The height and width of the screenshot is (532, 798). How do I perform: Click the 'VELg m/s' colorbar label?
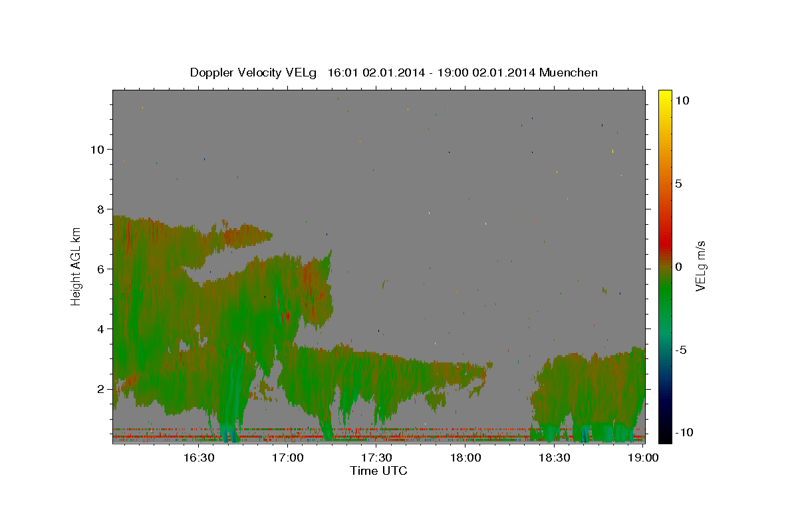[700, 265]
